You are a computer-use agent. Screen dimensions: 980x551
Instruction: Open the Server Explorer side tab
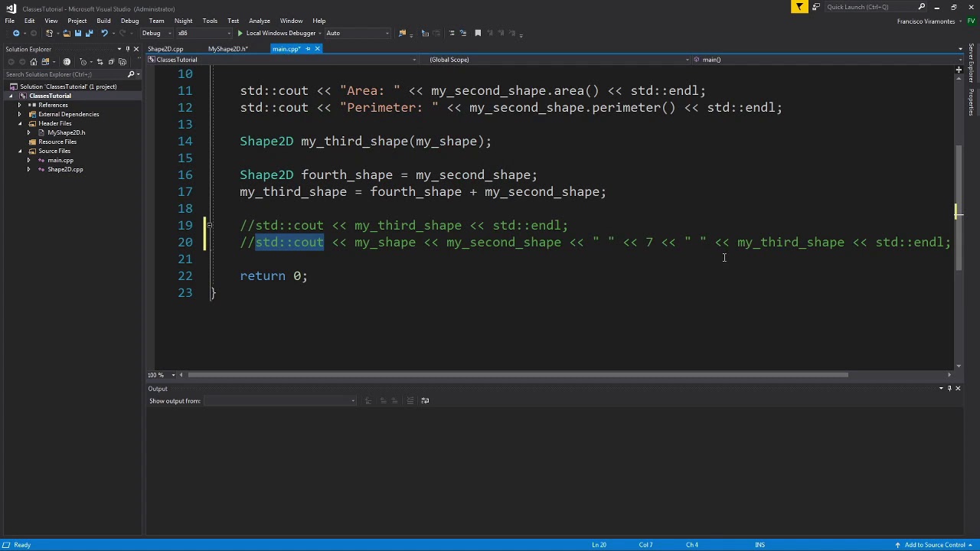point(972,63)
